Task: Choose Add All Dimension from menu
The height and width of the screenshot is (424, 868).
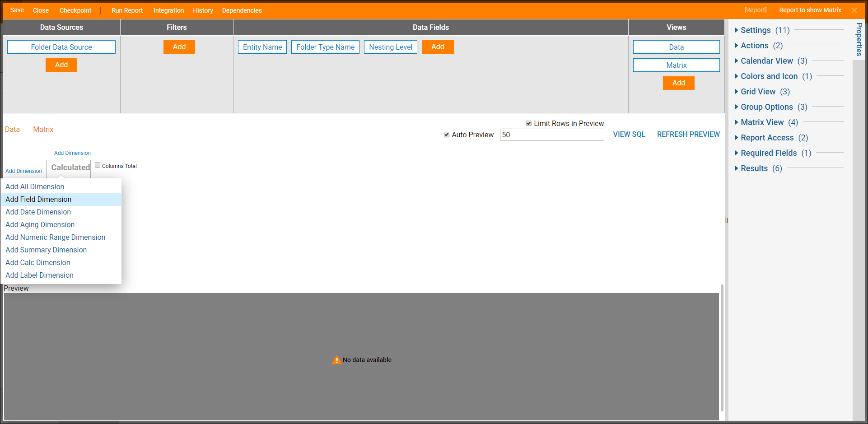Action: pyautogui.click(x=61, y=186)
